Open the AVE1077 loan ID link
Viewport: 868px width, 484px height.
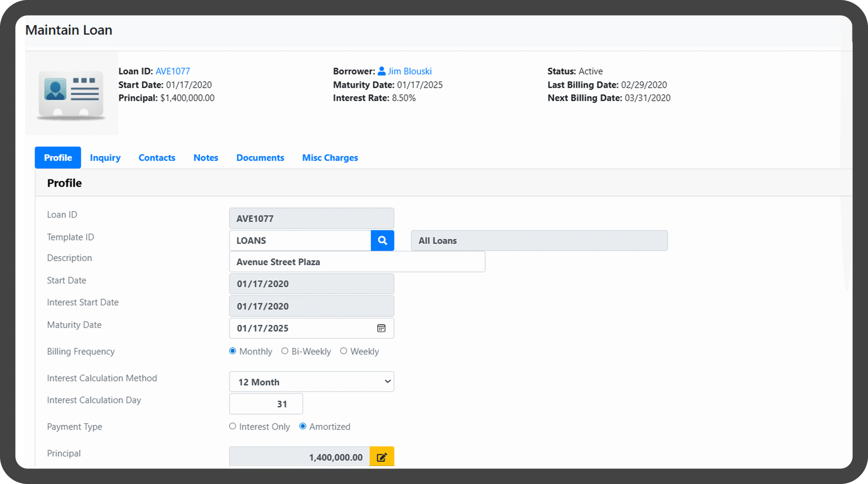point(173,71)
